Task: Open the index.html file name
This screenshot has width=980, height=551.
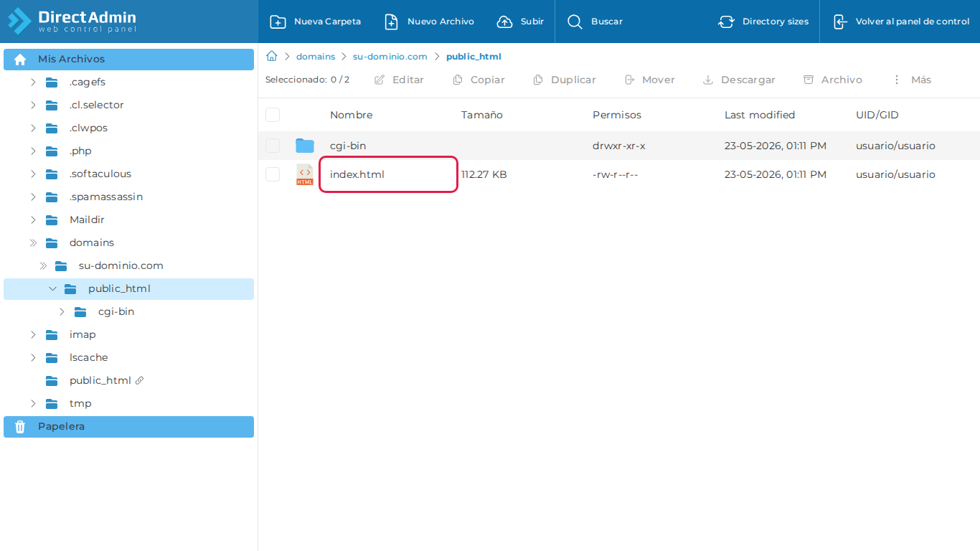Action: tap(357, 174)
